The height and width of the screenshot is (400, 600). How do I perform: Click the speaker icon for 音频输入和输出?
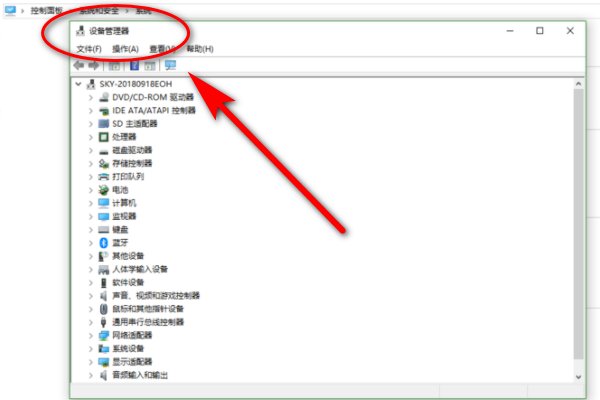click(104, 375)
